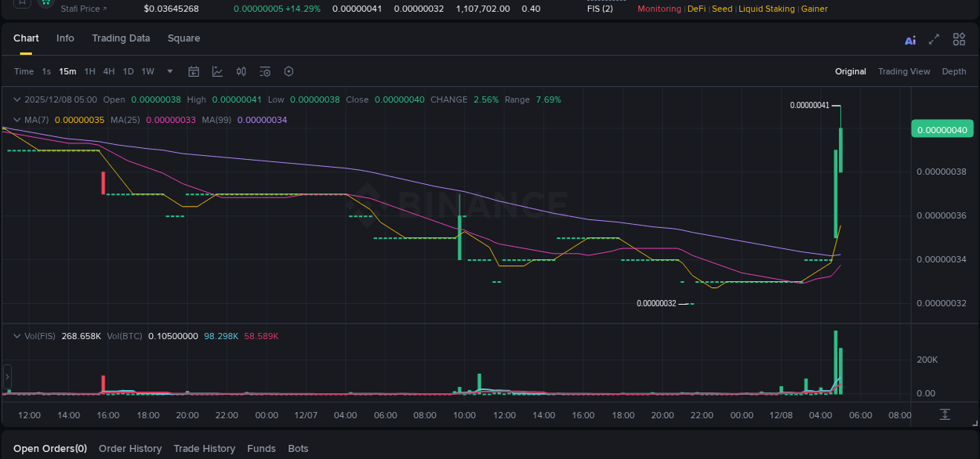The height and width of the screenshot is (459, 980).
Task: Collapse the MA indicator row
Action: coord(16,120)
